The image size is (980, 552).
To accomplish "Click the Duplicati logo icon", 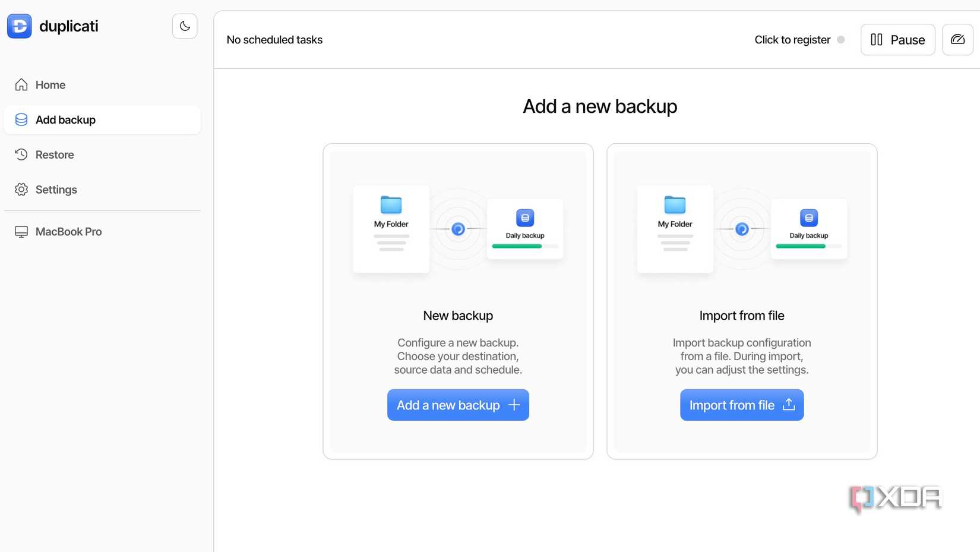I will click(20, 26).
